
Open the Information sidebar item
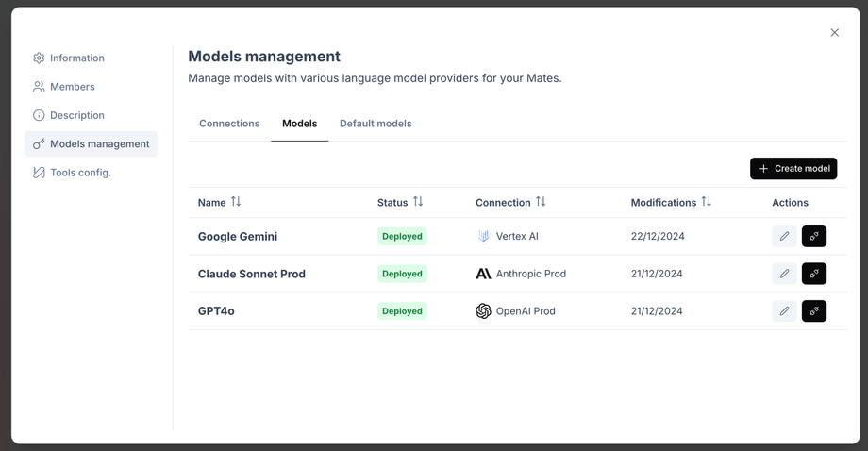pos(76,58)
